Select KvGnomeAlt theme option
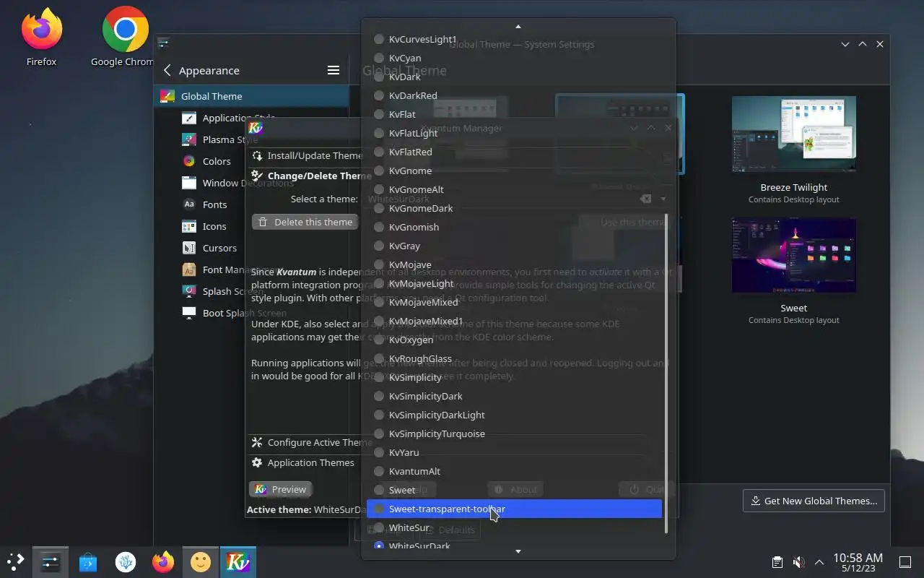924x578 pixels. pyautogui.click(x=514, y=189)
